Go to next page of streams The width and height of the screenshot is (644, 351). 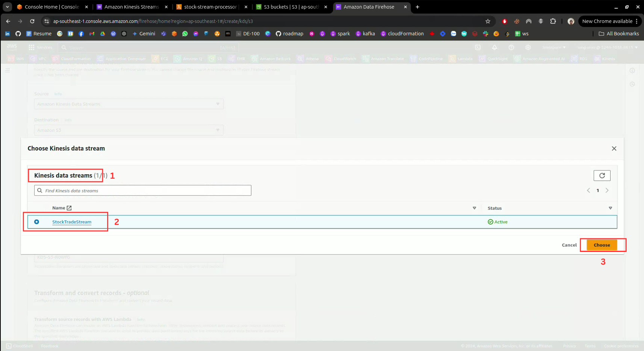point(607,190)
